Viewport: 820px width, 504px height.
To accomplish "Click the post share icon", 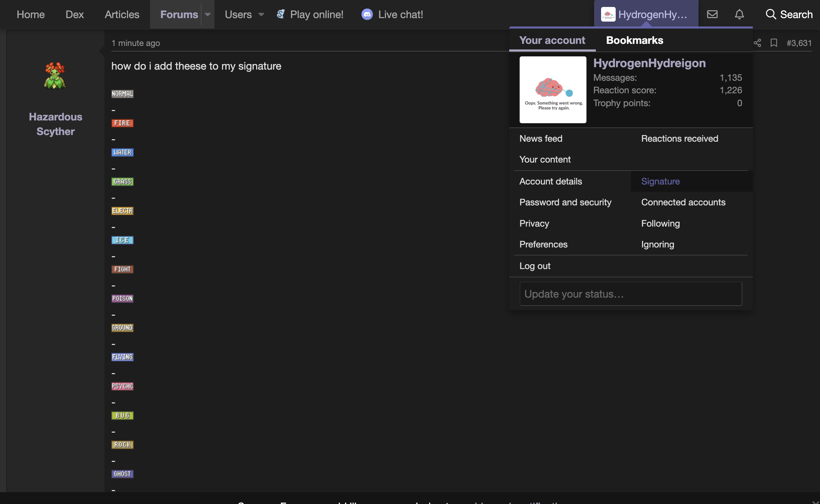I will click(757, 43).
